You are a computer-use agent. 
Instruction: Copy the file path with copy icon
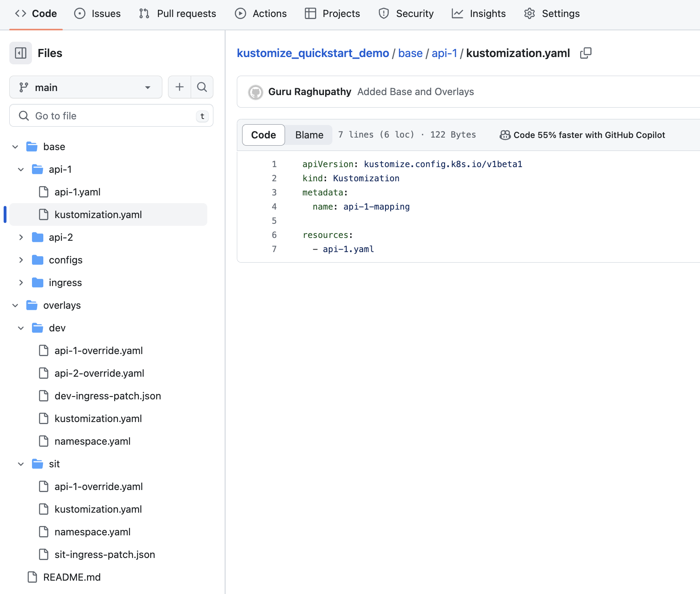pyautogui.click(x=585, y=53)
